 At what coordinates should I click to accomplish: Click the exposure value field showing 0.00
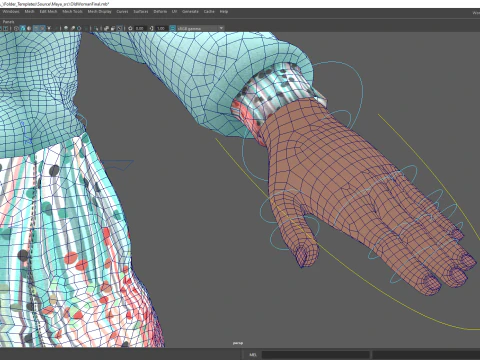click(140, 28)
